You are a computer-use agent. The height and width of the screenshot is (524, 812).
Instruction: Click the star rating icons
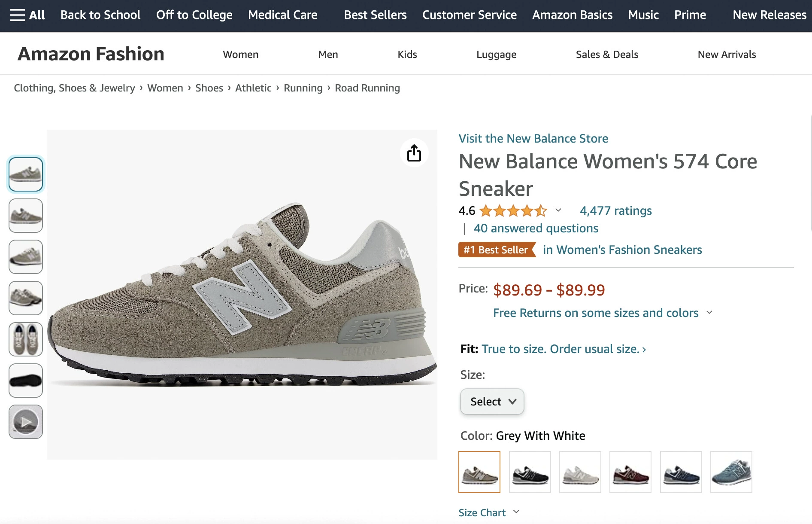point(513,211)
